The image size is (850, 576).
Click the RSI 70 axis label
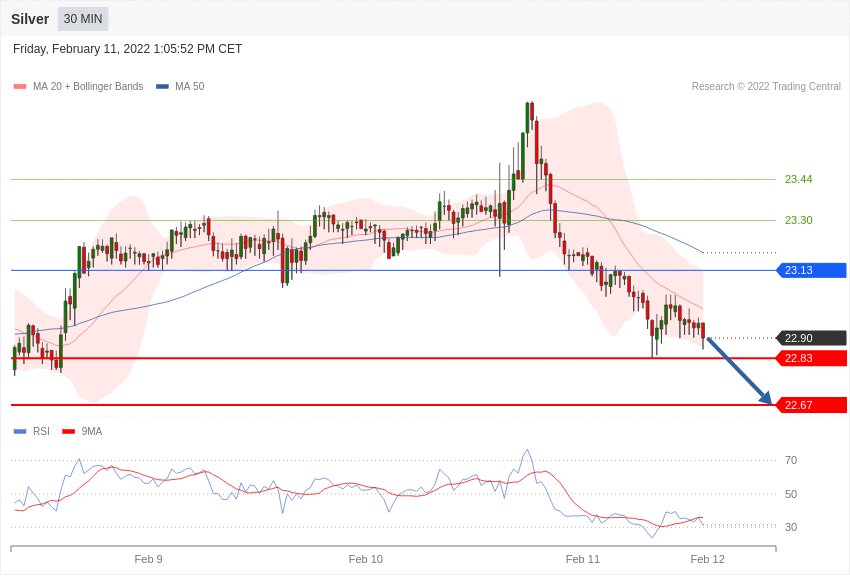point(791,460)
